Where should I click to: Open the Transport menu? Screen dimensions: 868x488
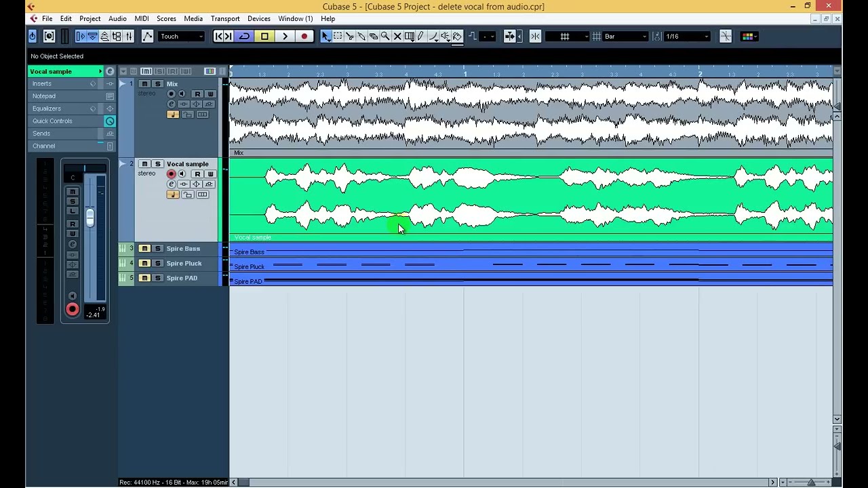point(225,18)
